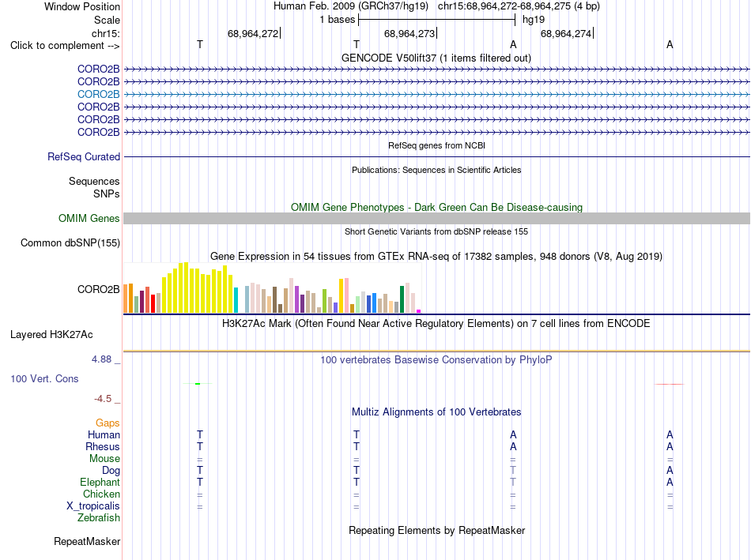
Task: Click the Zebrafish species label
Action: (x=99, y=518)
